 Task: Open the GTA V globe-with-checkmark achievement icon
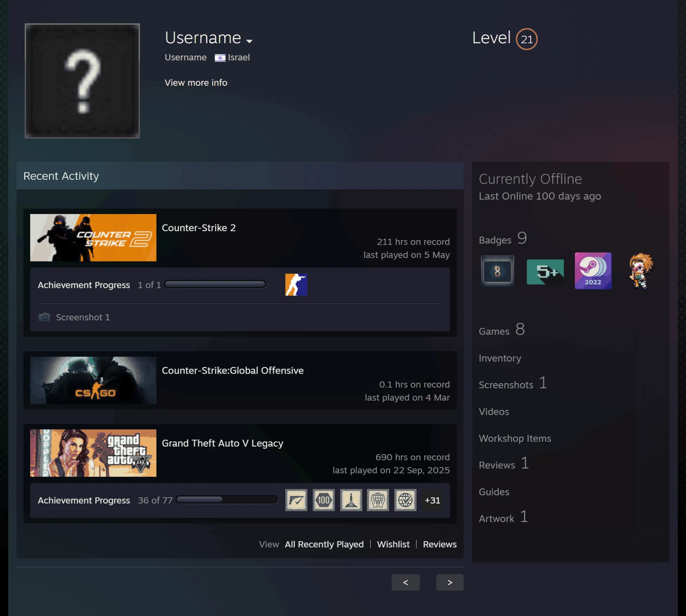pyautogui.click(x=406, y=500)
